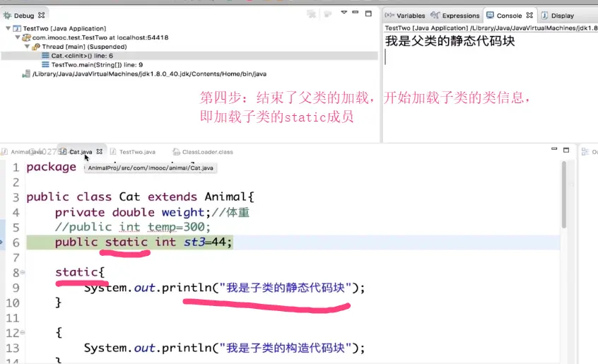
Task: Select the Debug view tab
Action: [23, 16]
